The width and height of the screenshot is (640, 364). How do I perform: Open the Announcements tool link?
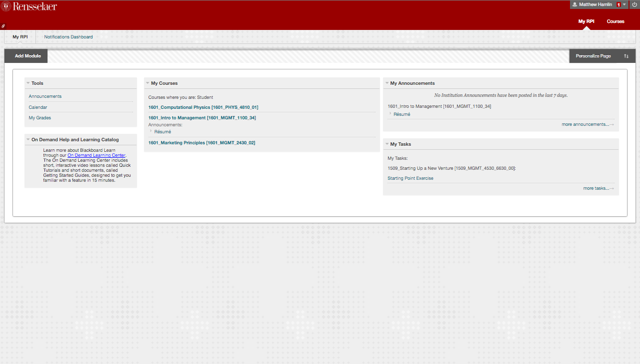coord(45,96)
